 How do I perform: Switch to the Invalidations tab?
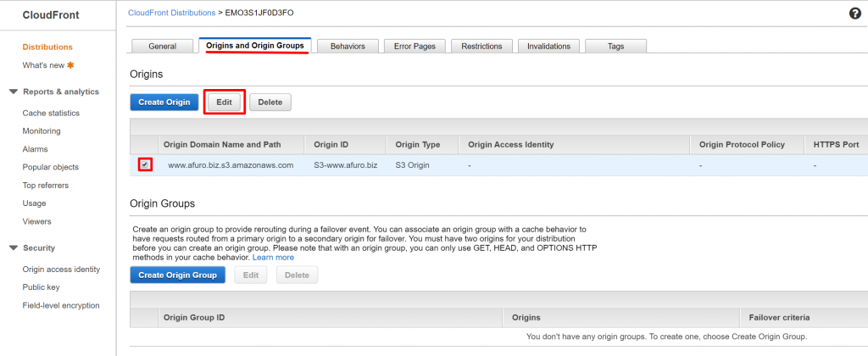click(x=548, y=46)
